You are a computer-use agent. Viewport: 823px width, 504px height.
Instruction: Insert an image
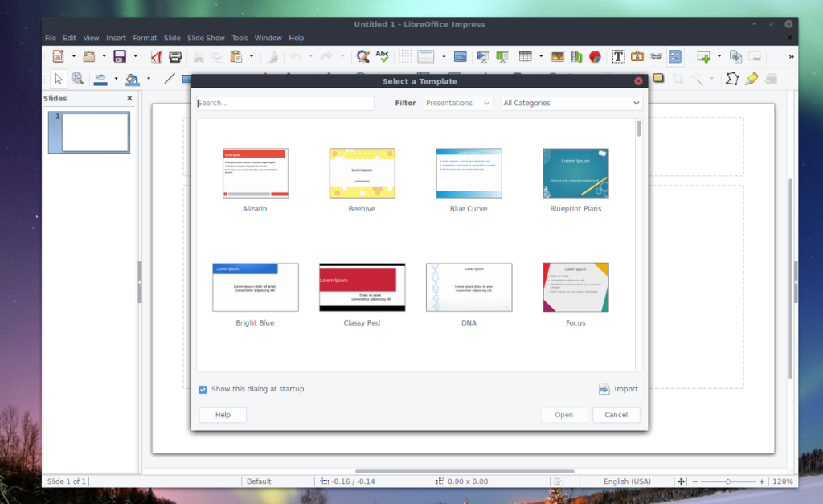point(557,56)
